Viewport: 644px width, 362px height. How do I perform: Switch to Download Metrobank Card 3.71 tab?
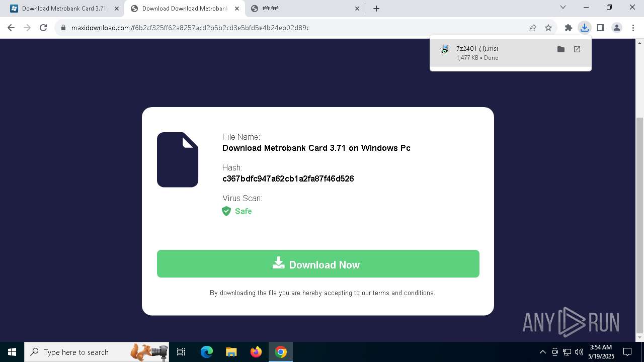coord(63,9)
